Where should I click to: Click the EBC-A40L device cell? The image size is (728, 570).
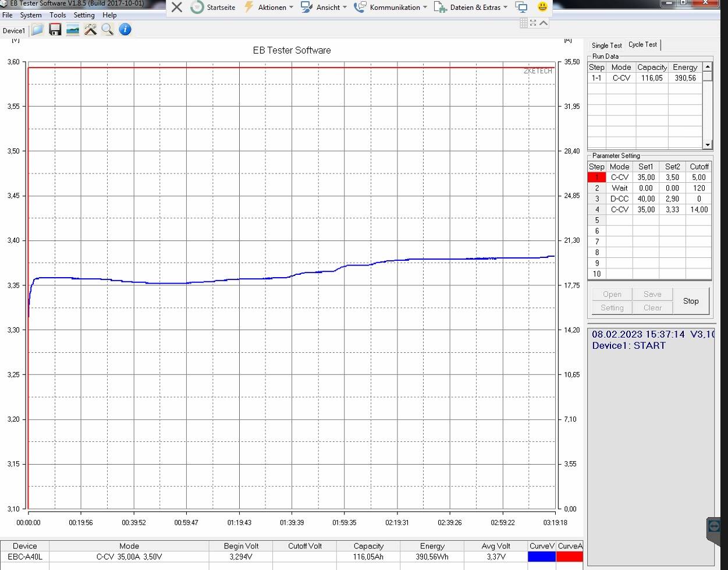click(x=25, y=557)
